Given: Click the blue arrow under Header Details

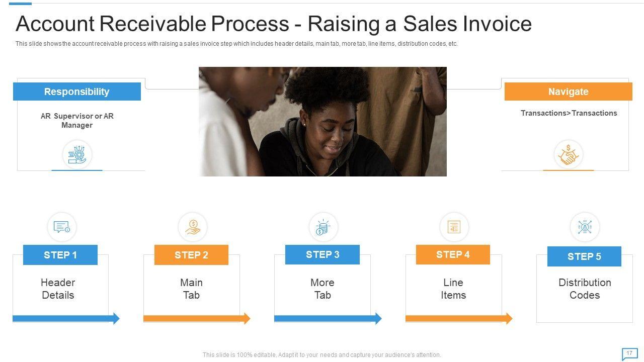Looking at the screenshot, I should tap(66, 318).
